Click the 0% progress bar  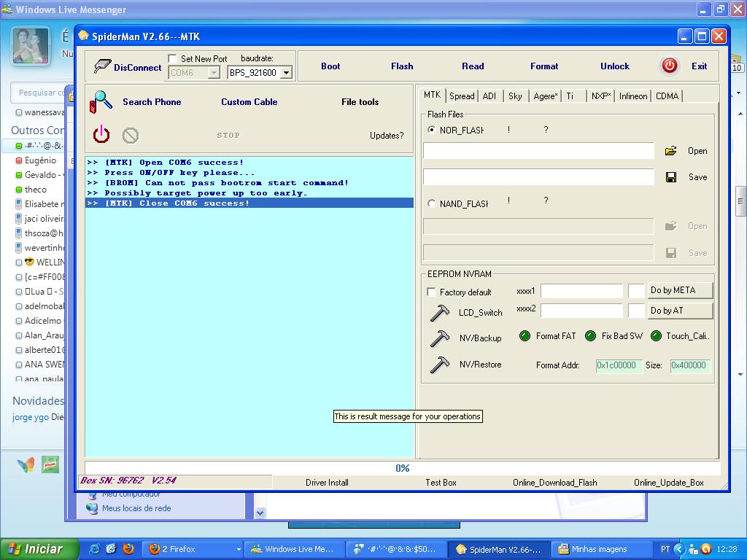[x=403, y=467]
